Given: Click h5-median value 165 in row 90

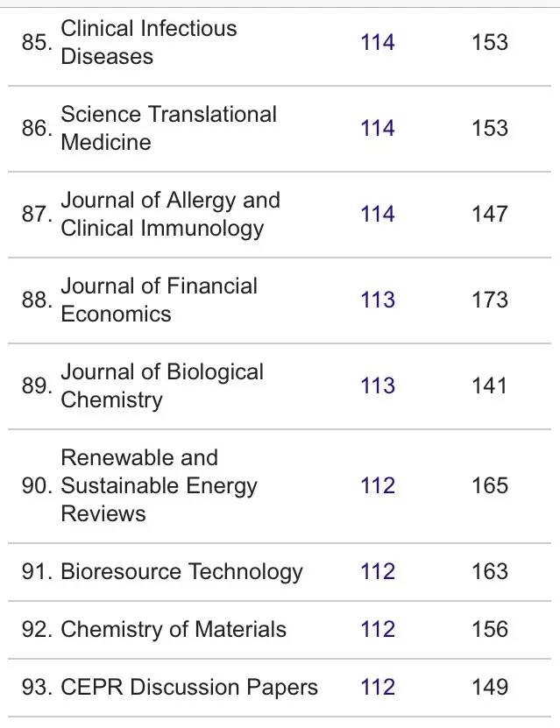Looking at the screenshot, I should pos(489,485).
